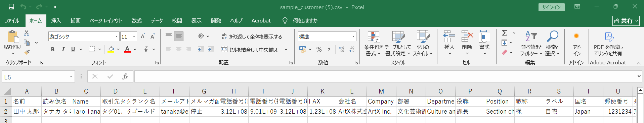Toggle Bold formatting

point(53,49)
